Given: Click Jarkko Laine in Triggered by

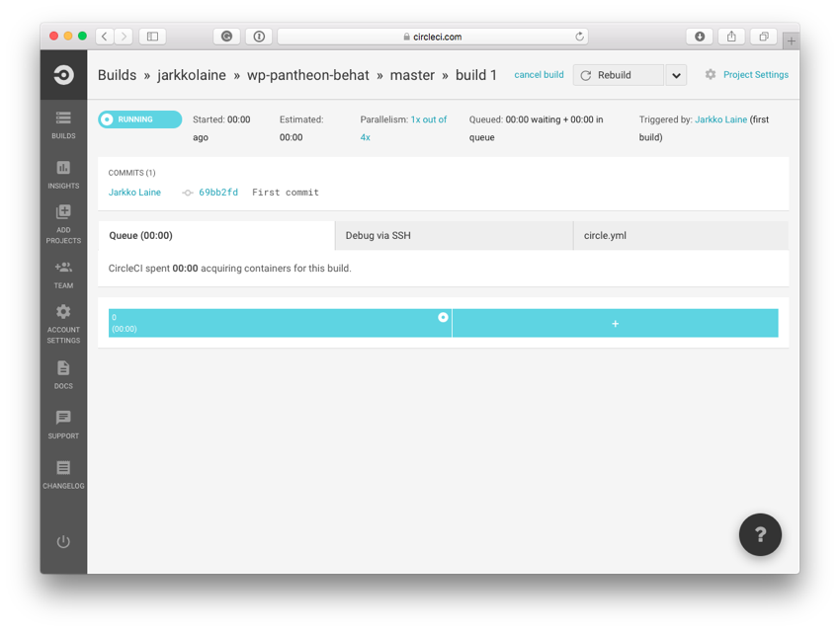Looking at the screenshot, I should pyautogui.click(x=720, y=119).
